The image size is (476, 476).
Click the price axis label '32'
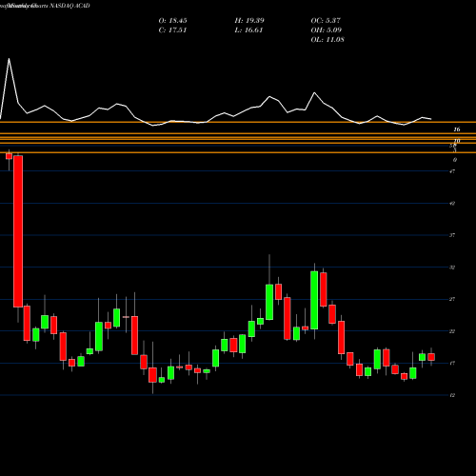coord(452,268)
